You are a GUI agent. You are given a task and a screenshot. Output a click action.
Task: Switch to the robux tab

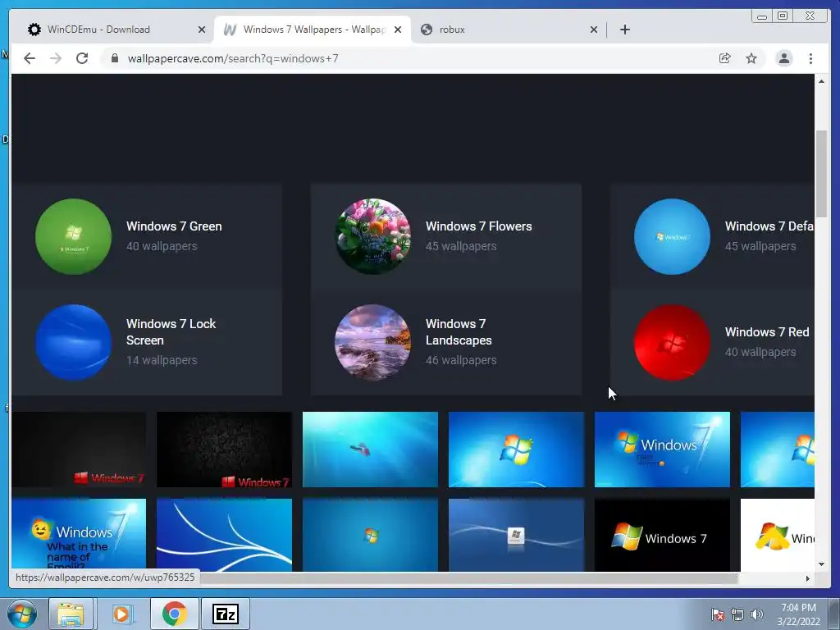point(508,30)
